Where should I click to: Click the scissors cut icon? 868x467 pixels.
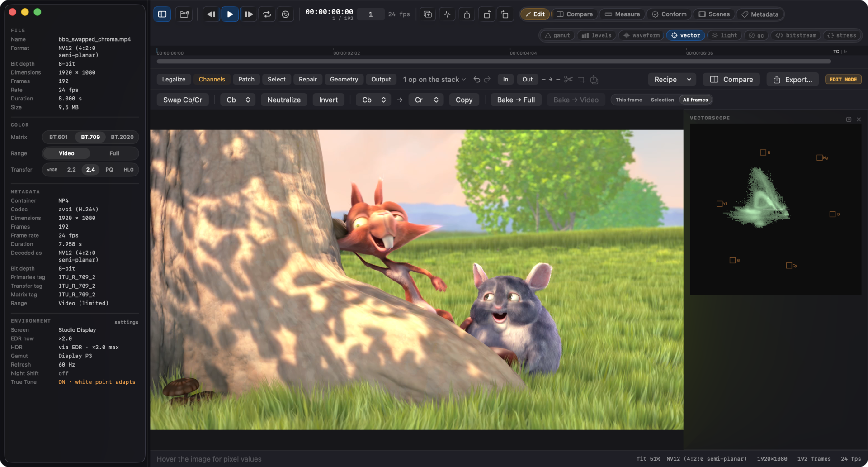[569, 79]
